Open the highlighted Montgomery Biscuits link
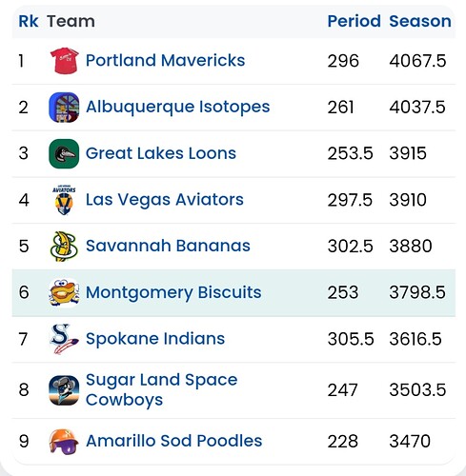Viewport: 466px width, 476px height. click(x=173, y=292)
